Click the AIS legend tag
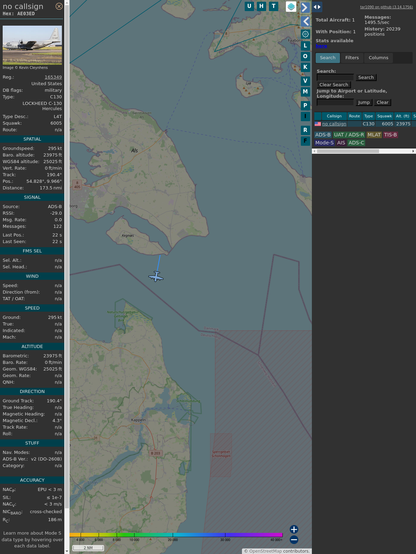 (x=341, y=143)
